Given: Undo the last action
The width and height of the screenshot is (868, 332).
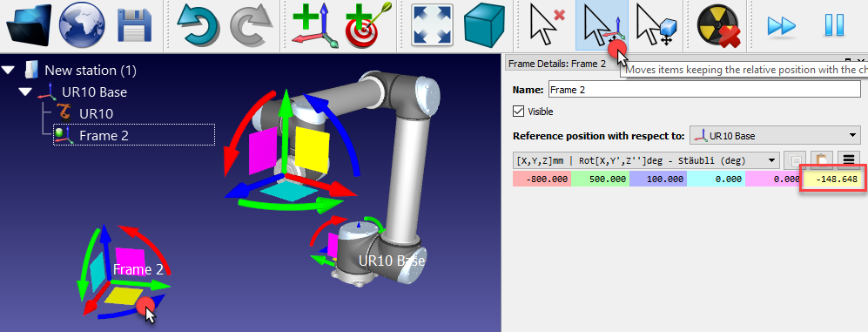Looking at the screenshot, I should pyautogui.click(x=198, y=25).
